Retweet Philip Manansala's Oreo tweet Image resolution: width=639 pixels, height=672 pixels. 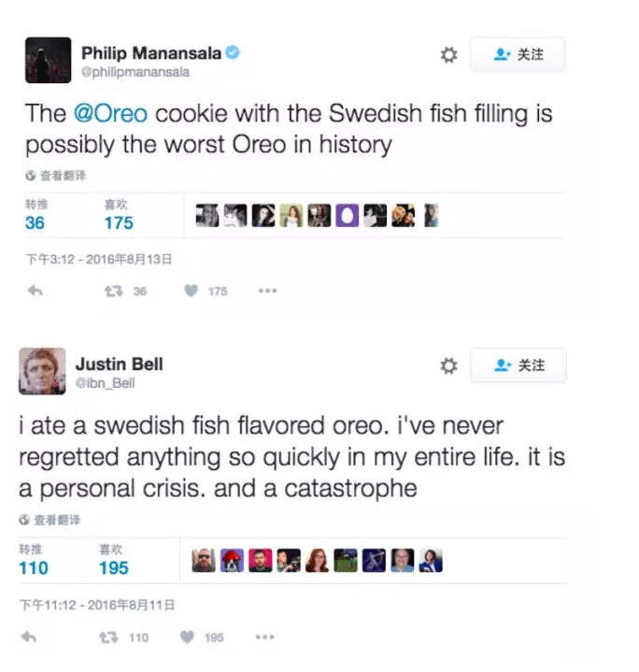coord(112,291)
